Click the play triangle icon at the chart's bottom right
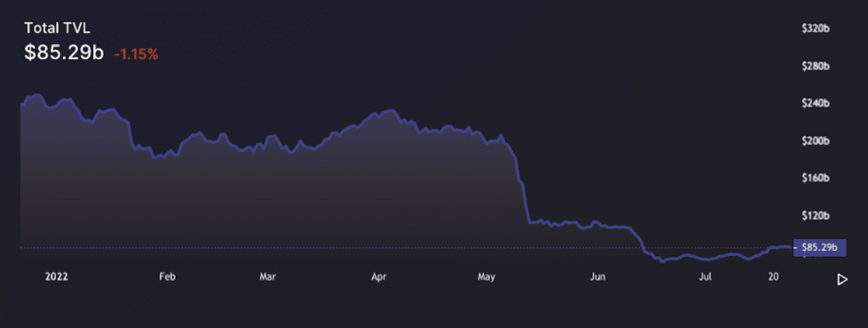868x328 pixels. point(842,280)
